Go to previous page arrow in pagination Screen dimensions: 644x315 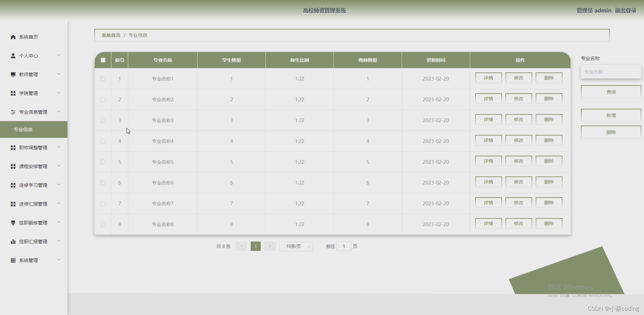(x=241, y=246)
